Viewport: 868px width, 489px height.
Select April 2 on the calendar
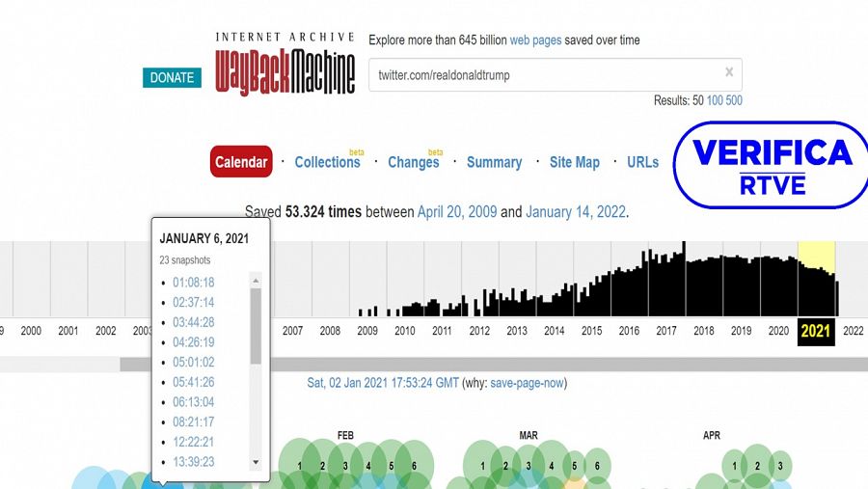[757, 466]
